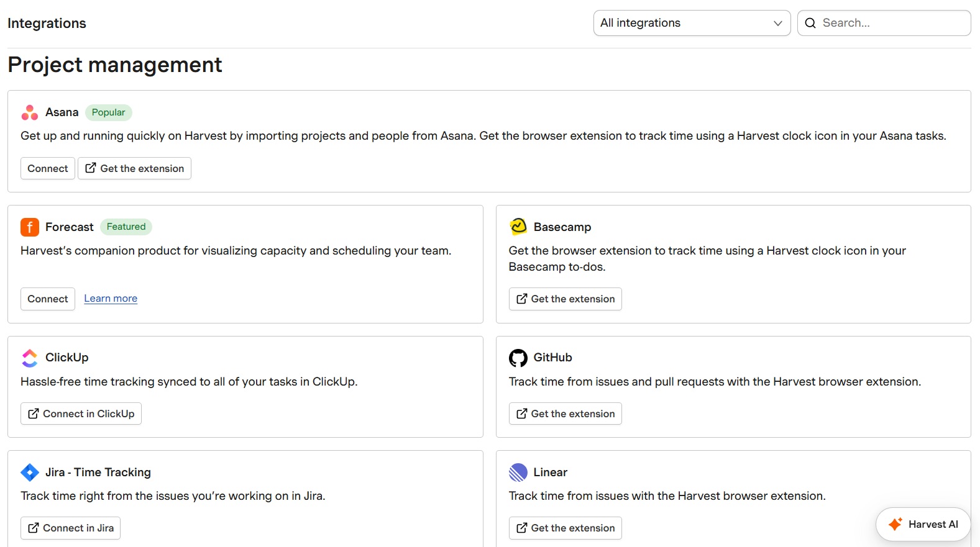Viewport: 980px width, 547px height.
Task: Click the Basecamp card title text
Action: 562,227
